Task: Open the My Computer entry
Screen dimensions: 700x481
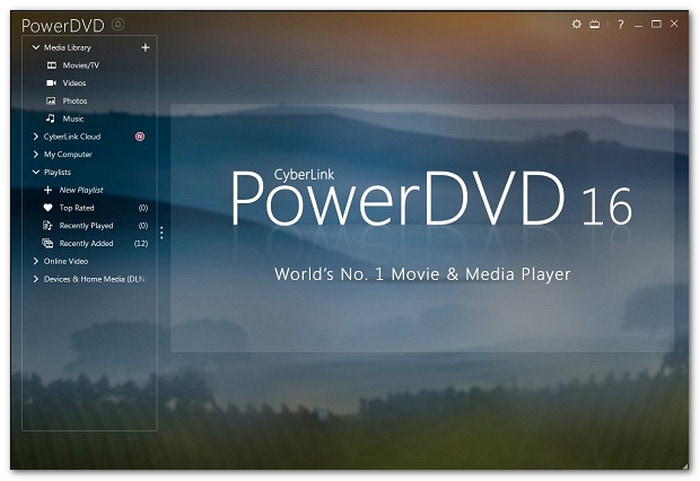Action: 68,155
